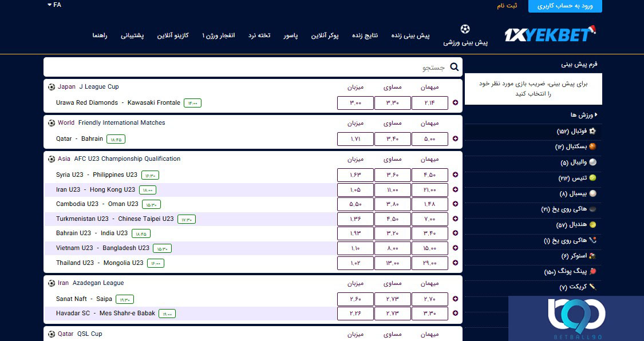Image resolution: width=644 pixels, height=341 pixels.
Task: Click into the جستجو search field
Action: 246,68
